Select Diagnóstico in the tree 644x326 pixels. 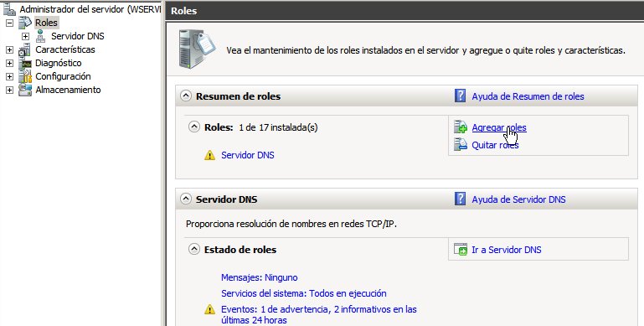click(x=59, y=64)
